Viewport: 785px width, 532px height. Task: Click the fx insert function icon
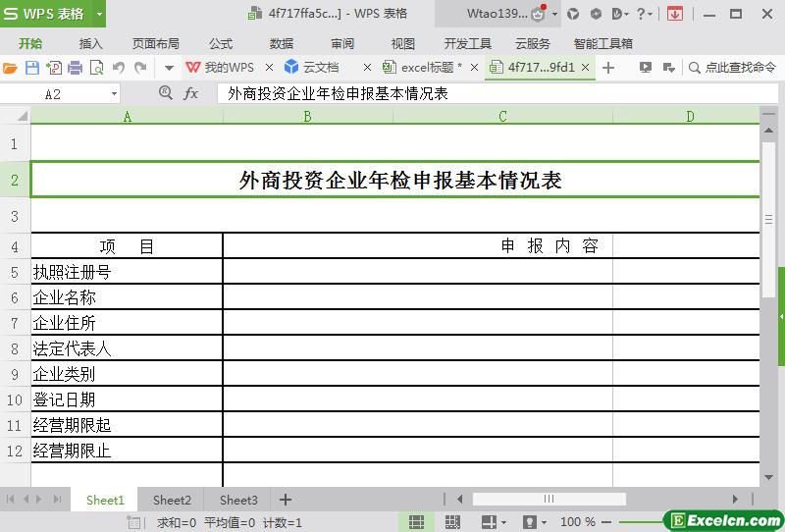click(x=191, y=93)
